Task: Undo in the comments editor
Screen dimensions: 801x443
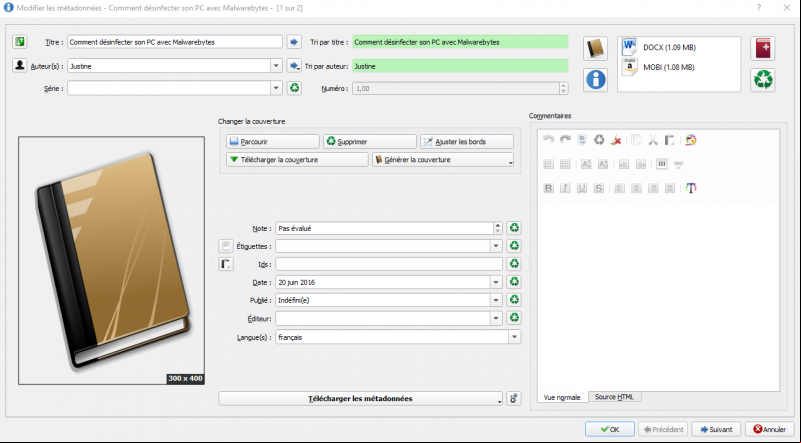Action: [548, 140]
